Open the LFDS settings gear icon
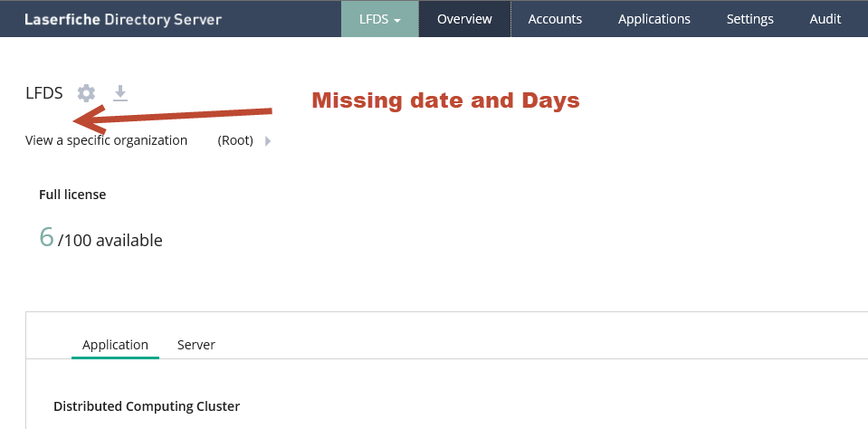 click(x=86, y=92)
